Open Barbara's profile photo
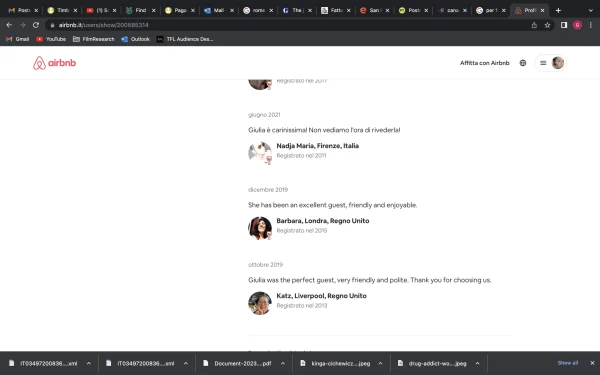 click(260, 228)
